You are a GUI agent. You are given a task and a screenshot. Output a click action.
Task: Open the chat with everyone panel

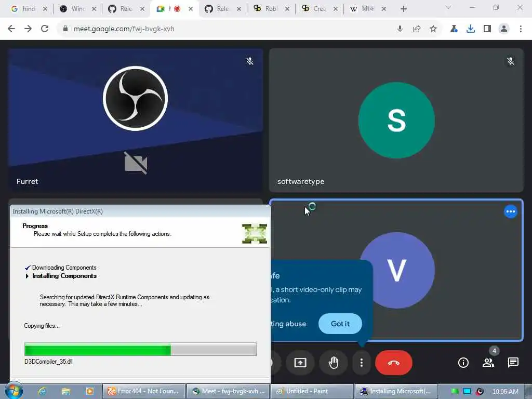[x=513, y=363]
